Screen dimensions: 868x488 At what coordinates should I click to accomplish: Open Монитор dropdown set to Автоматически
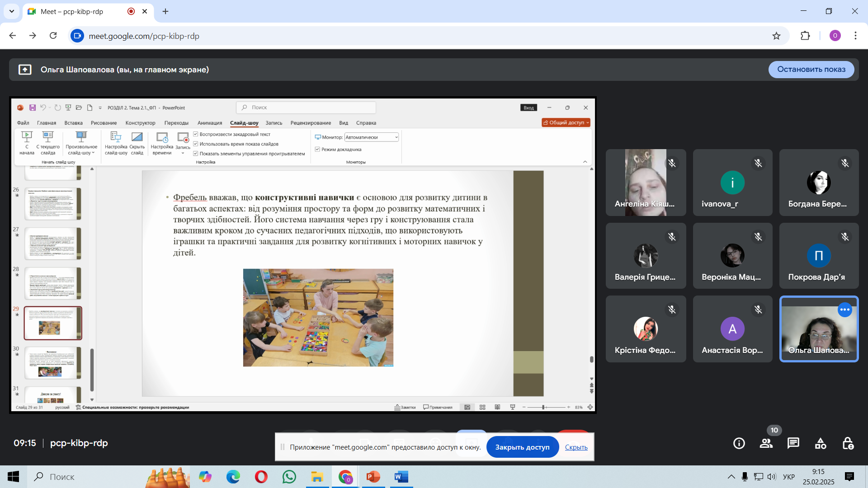pyautogui.click(x=372, y=137)
